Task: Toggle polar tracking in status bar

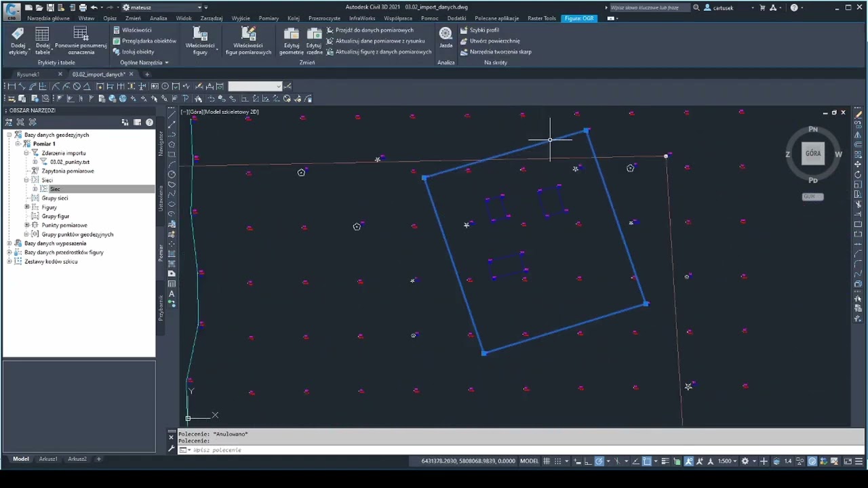Action: click(x=599, y=461)
